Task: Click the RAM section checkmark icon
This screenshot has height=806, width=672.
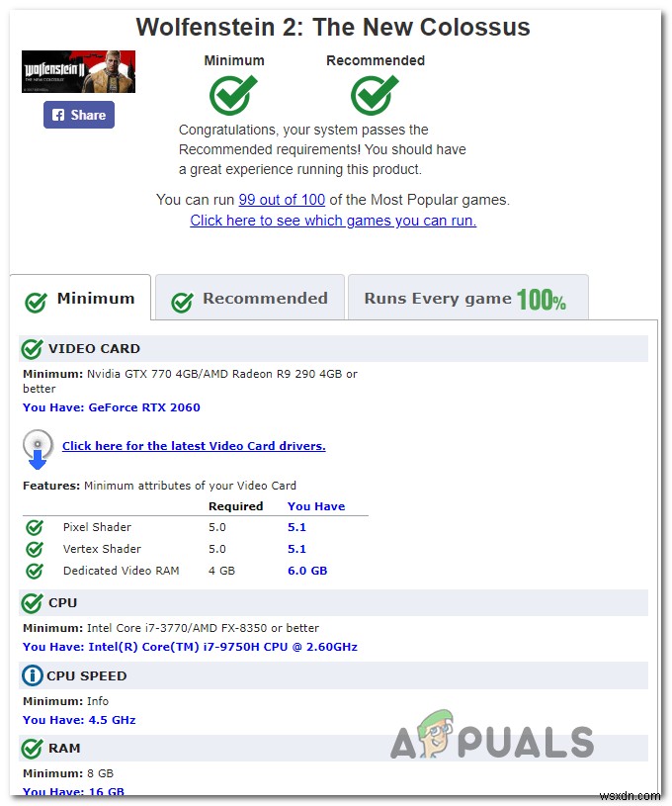Action: click(x=32, y=749)
